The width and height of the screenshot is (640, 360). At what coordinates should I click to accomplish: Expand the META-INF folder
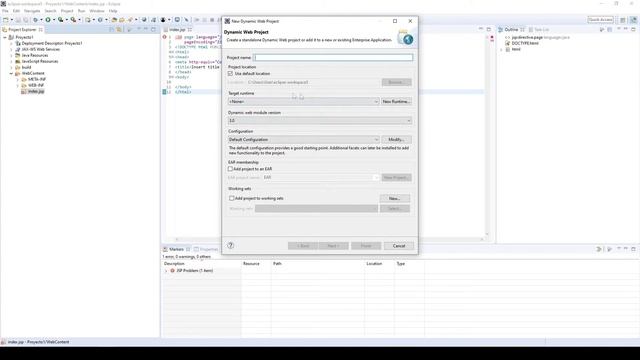pyautogui.click(x=18, y=80)
